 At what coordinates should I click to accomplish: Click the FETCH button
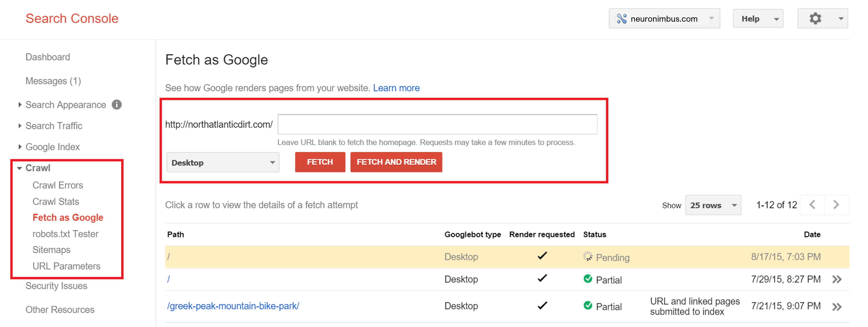coord(320,162)
